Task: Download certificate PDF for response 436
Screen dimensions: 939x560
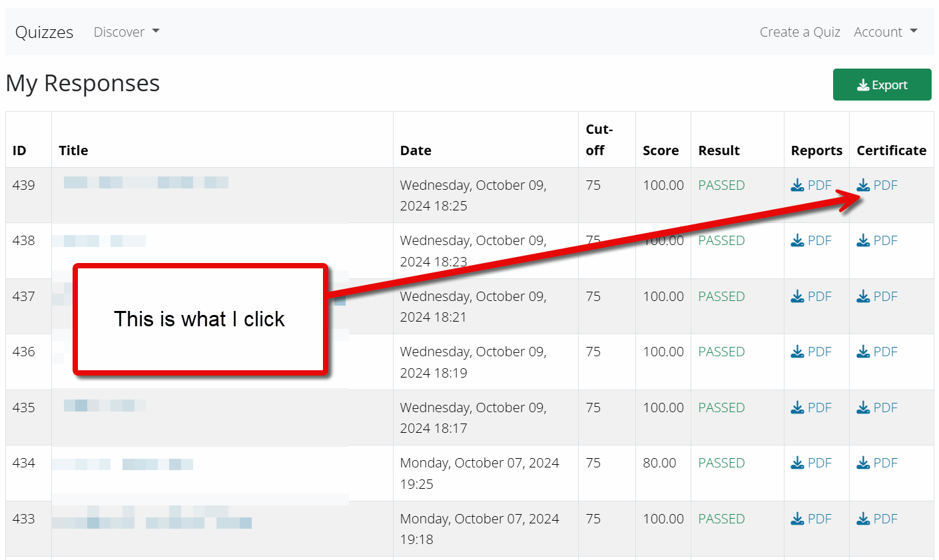Action: (x=877, y=352)
